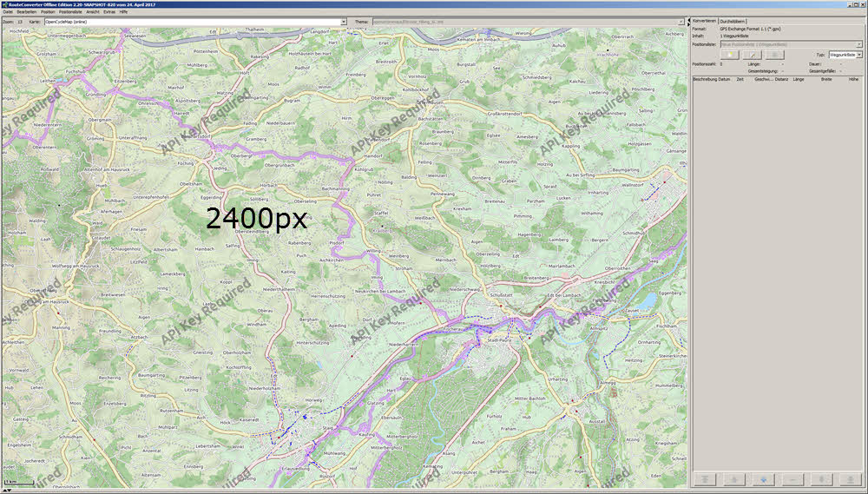Click the empty position list table area
Screen dimensions: 868x494
point(777,276)
